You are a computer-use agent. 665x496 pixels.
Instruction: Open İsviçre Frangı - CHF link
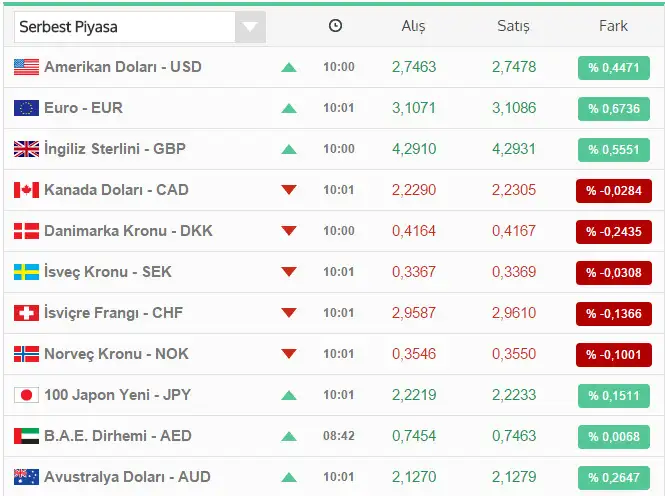click(x=114, y=313)
